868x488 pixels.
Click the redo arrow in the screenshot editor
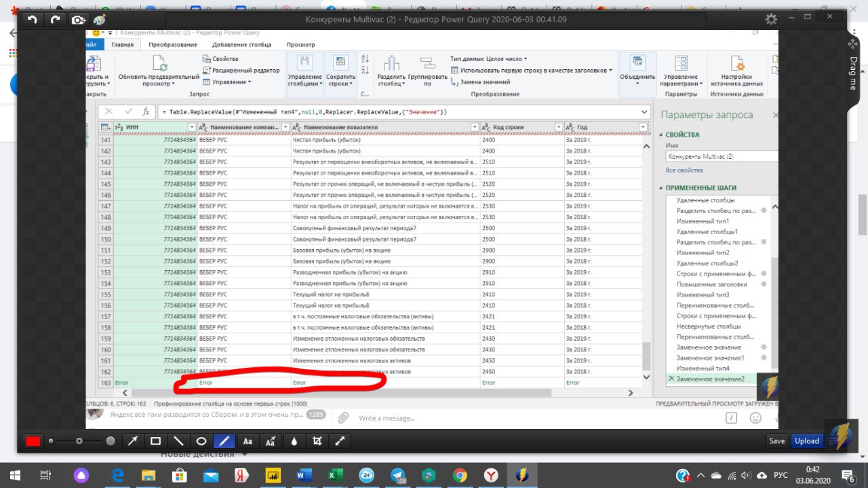[55, 20]
